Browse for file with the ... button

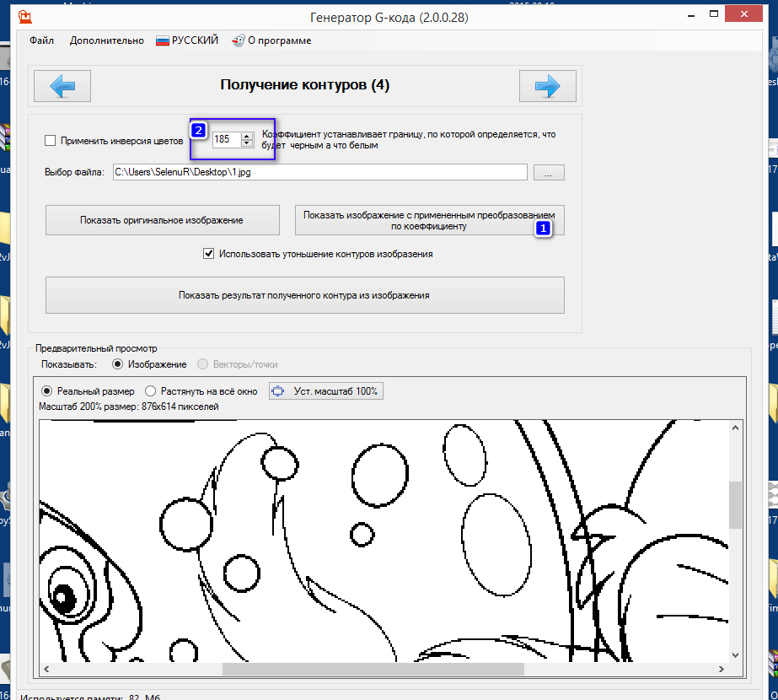[549, 173]
